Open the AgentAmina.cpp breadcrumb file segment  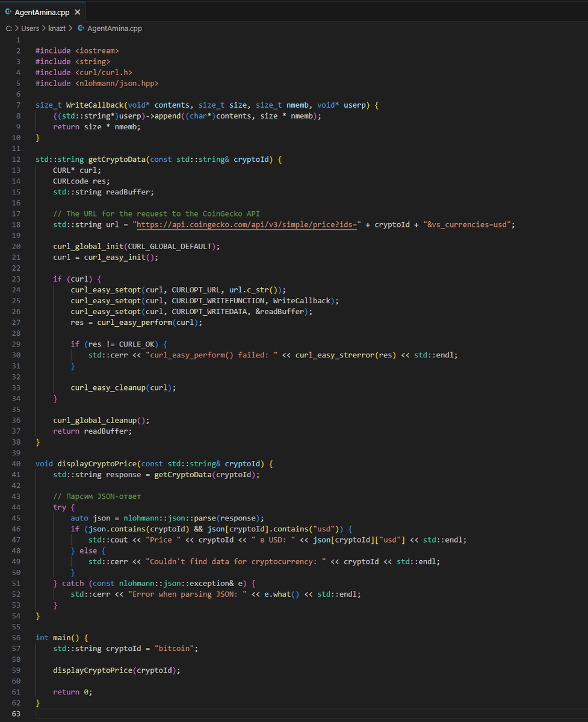[115, 28]
